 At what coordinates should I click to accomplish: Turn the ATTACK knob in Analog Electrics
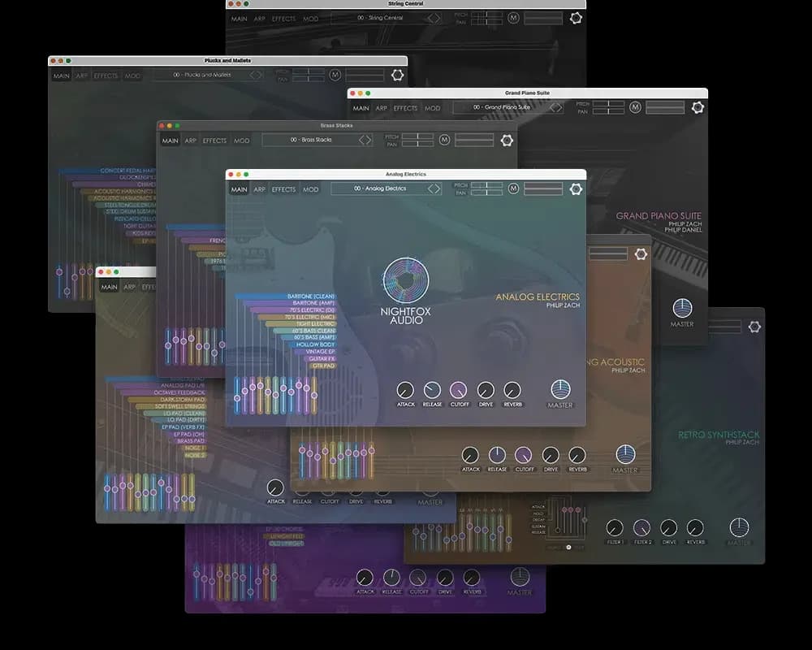[405, 389]
